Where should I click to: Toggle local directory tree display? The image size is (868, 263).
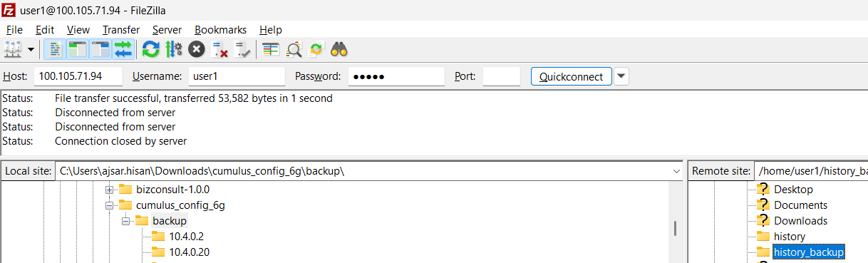click(x=78, y=49)
